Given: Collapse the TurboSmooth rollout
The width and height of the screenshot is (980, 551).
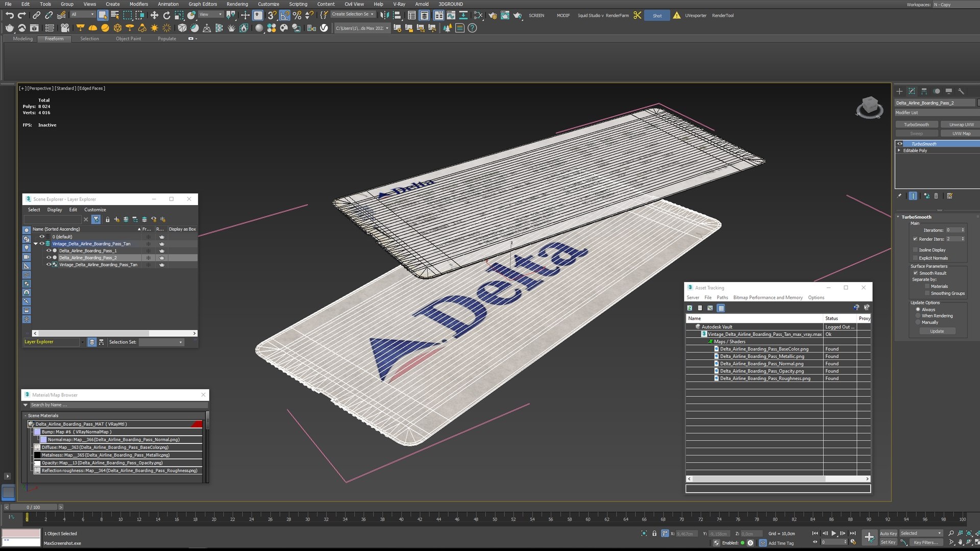Looking at the screenshot, I should (898, 217).
